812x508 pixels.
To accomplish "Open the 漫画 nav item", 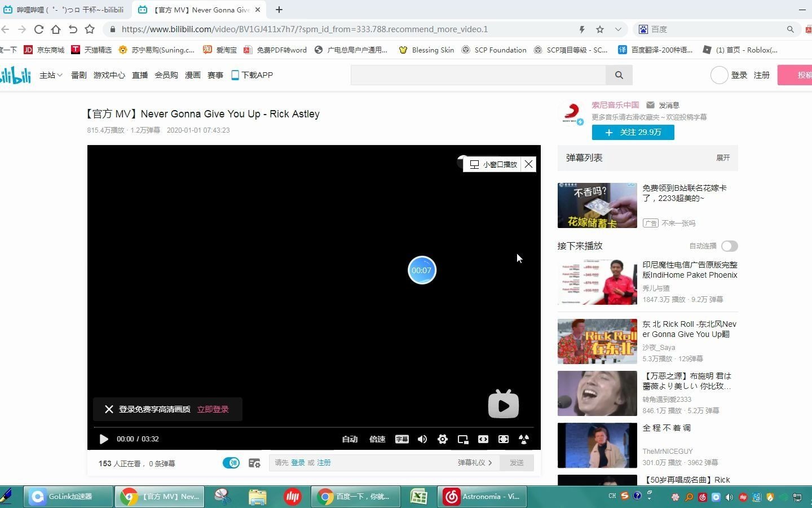I will [193, 75].
